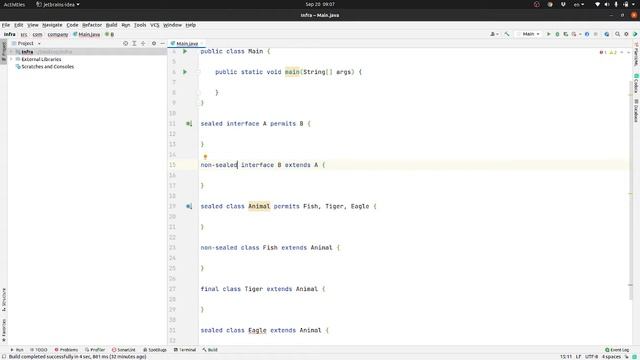The width and height of the screenshot is (640, 360).
Task: Open the Event Log
Action: coord(617,350)
